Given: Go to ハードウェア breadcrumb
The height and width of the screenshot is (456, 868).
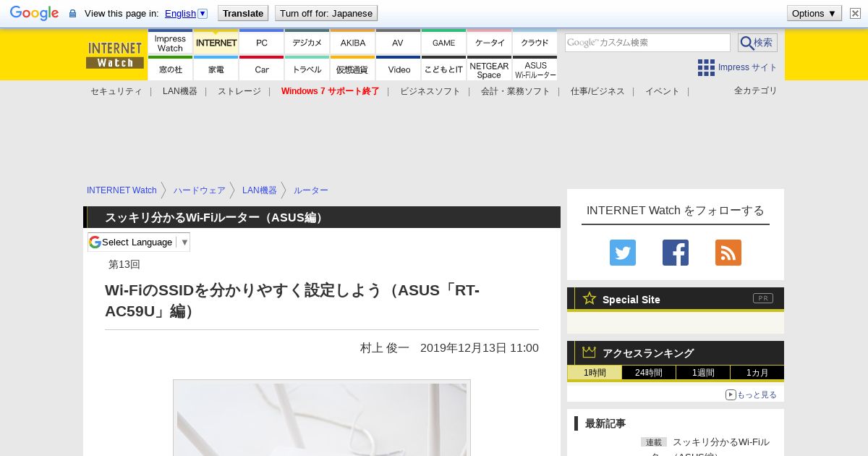Looking at the screenshot, I should point(199,190).
